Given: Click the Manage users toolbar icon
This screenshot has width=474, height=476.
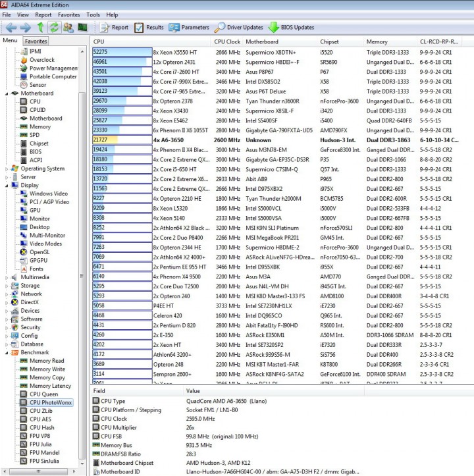Looking at the screenshot, I should pos(68,28).
